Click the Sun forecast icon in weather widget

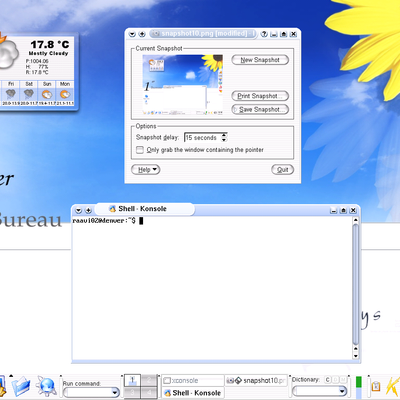[47, 94]
